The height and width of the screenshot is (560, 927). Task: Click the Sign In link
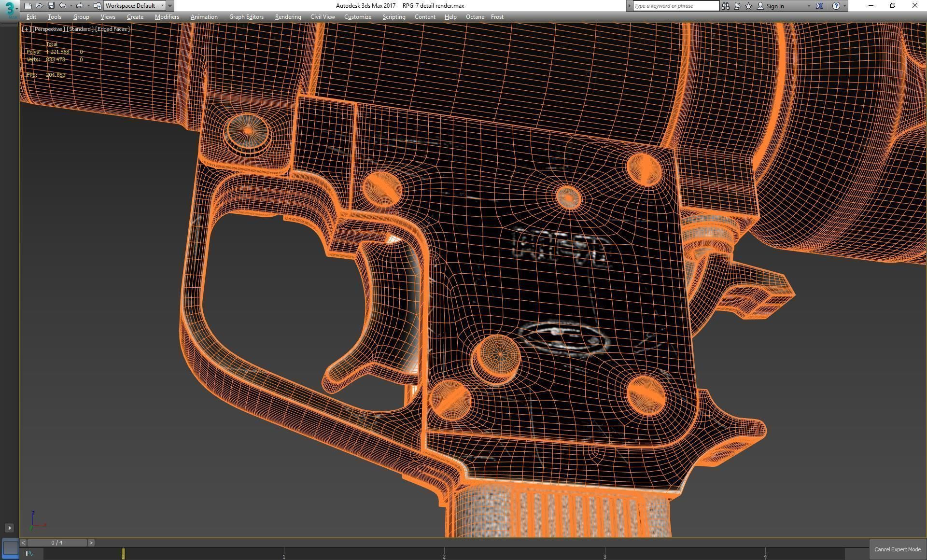(774, 6)
